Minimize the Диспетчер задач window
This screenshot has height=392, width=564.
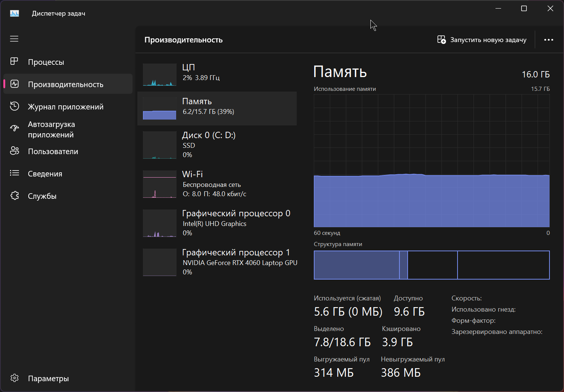click(498, 9)
